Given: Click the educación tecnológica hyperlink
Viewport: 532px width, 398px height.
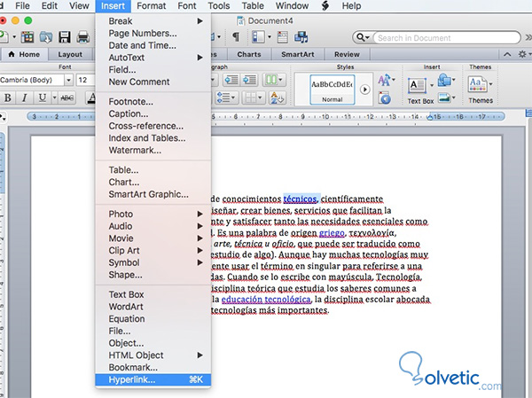Looking at the screenshot, I should coord(266,300).
